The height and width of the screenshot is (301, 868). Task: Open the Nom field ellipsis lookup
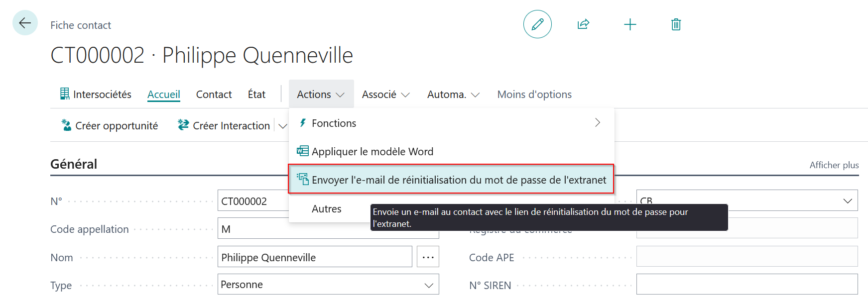(x=428, y=257)
